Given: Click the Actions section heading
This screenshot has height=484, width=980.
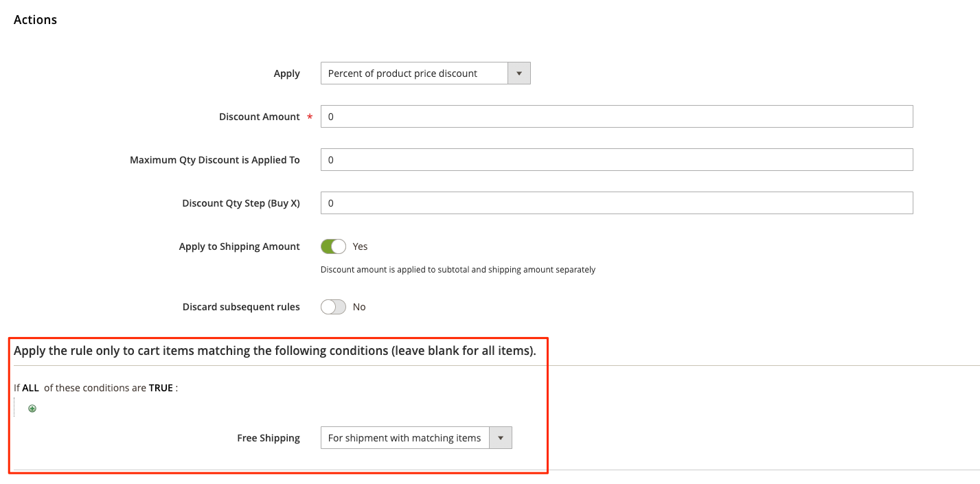Looking at the screenshot, I should pos(35,20).
